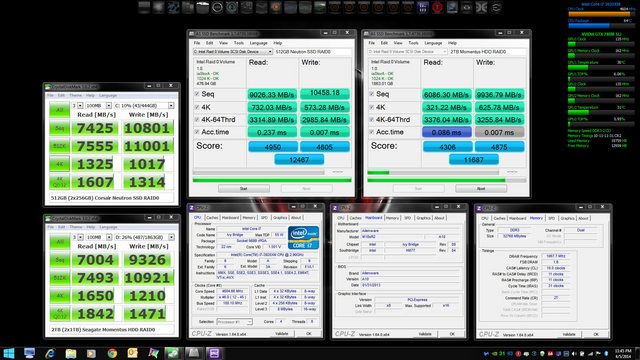Open the File Explorer taskbar icon
This screenshot has width=640, height=360.
[x=71, y=353]
